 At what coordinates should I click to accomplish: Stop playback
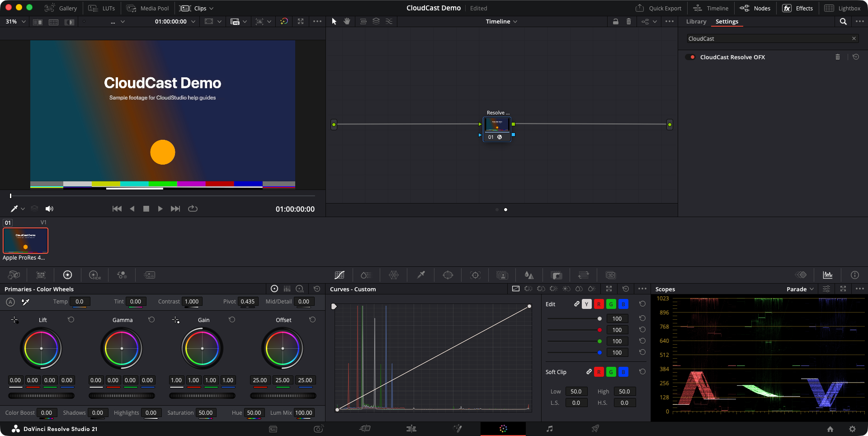tap(146, 209)
